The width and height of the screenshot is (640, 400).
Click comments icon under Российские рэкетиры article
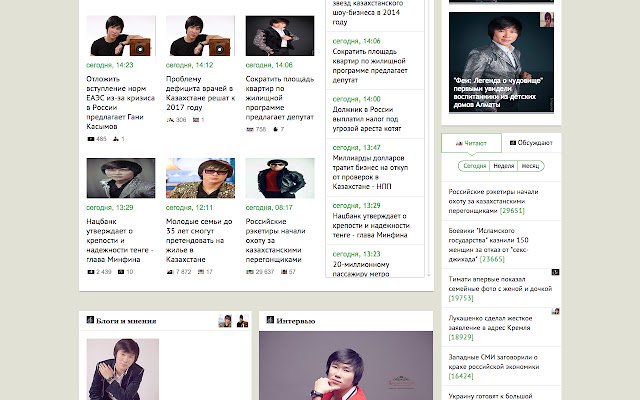point(284,272)
